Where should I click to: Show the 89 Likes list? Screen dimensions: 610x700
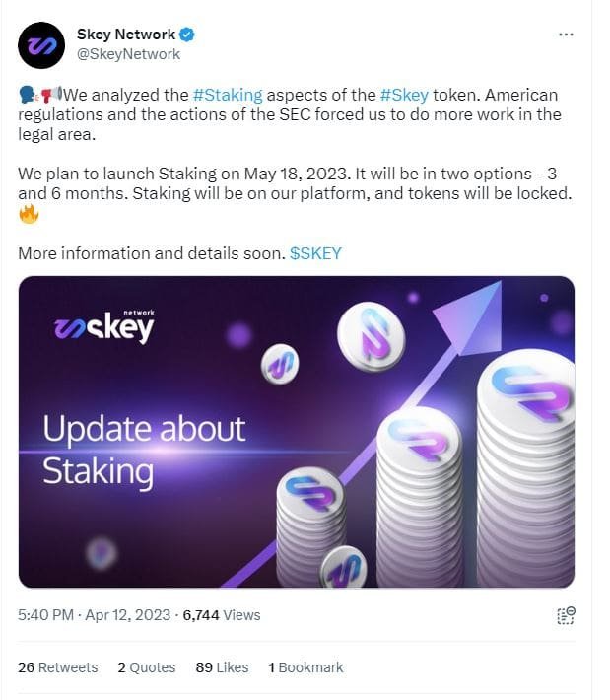tap(222, 667)
